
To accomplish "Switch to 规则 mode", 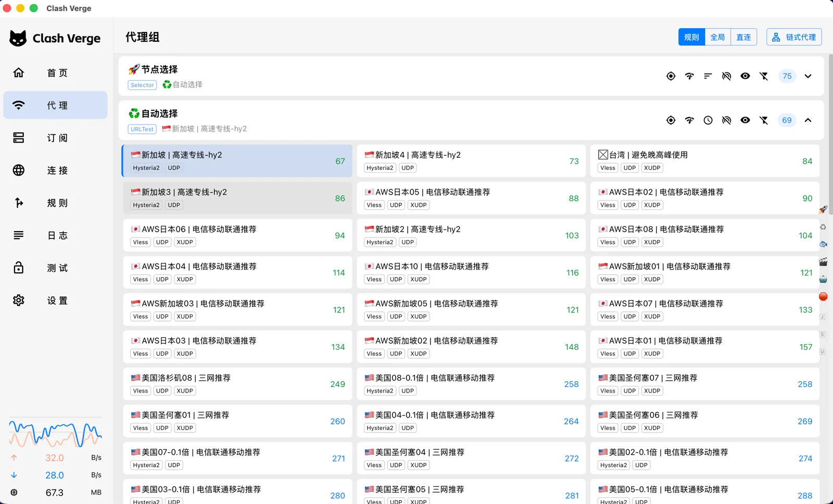I will coord(691,37).
